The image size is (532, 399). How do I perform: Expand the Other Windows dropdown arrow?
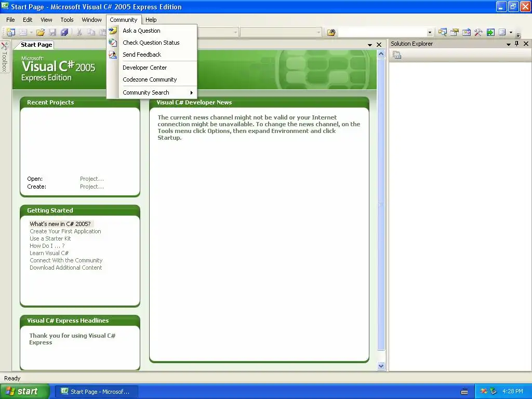[511, 33]
